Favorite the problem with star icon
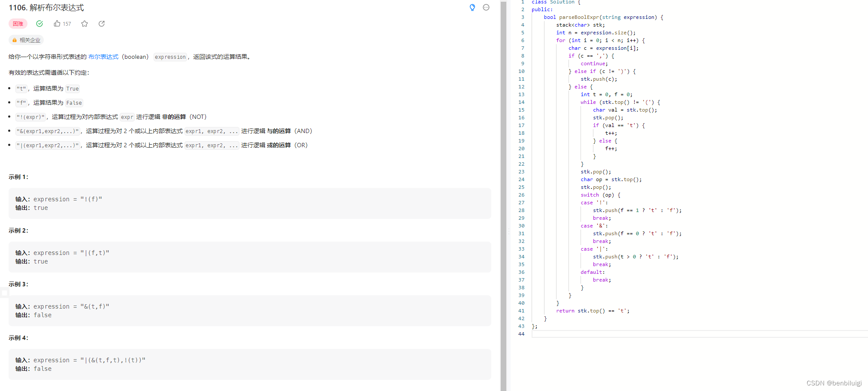 point(85,24)
